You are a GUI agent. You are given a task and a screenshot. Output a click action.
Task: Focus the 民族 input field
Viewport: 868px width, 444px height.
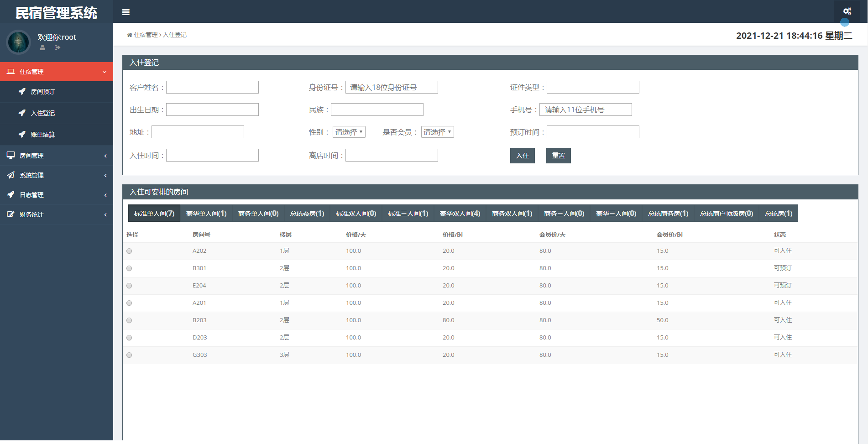pyautogui.click(x=377, y=110)
